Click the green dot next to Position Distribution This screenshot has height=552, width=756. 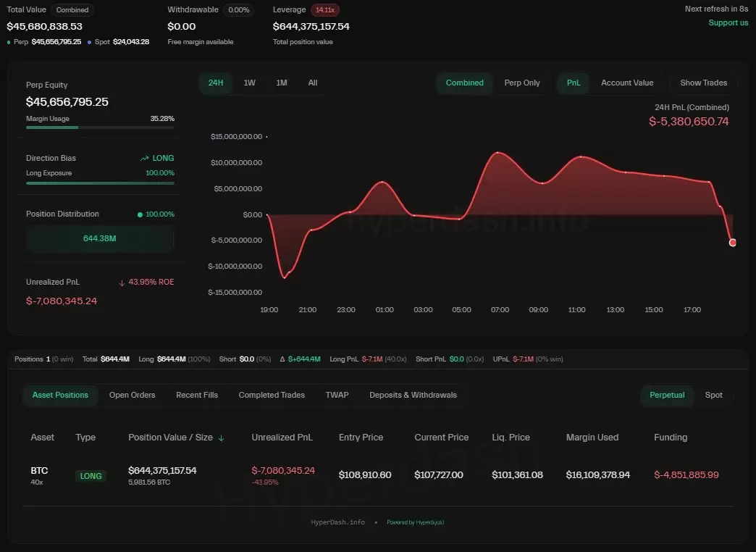(x=140, y=214)
